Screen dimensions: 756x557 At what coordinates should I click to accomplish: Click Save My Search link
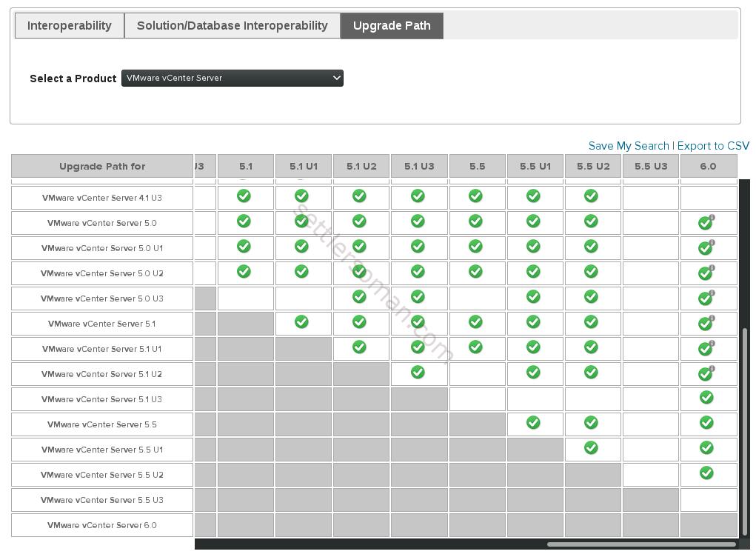pyautogui.click(x=629, y=146)
